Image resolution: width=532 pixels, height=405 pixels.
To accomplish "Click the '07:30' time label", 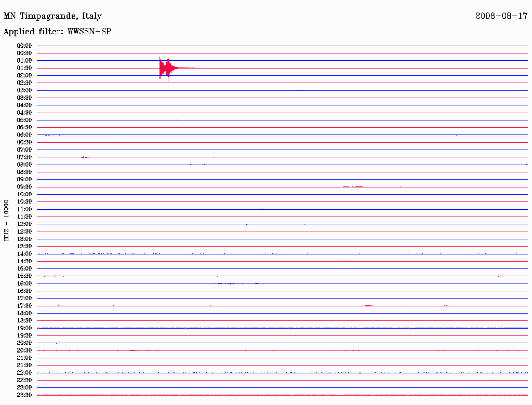I will coord(24,157).
